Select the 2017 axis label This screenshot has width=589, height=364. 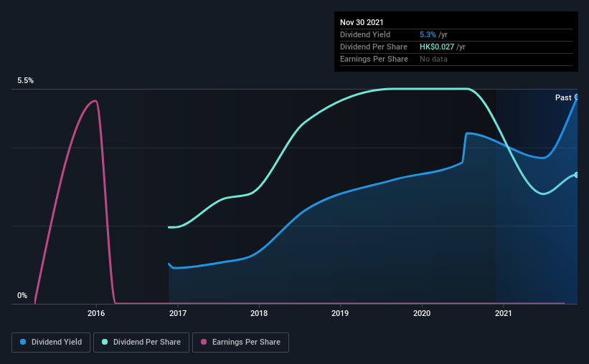point(178,313)
